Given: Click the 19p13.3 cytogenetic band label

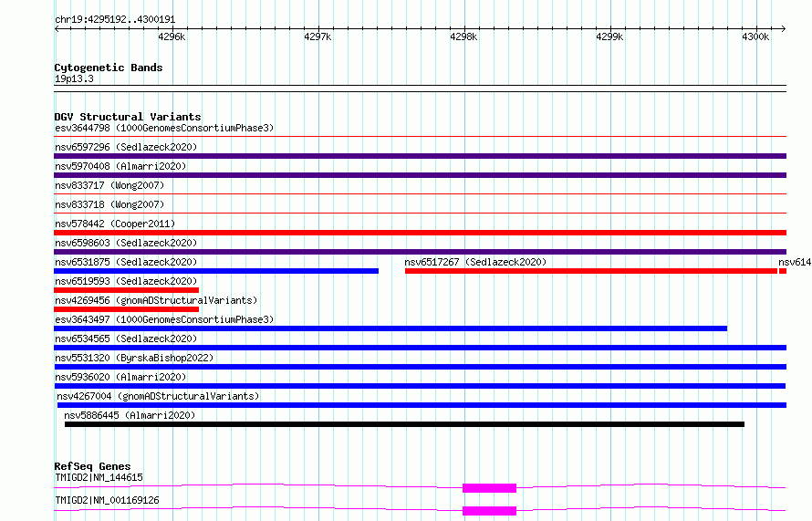Looking at the screenshot, I should pyautogui.click(x=74, y=78).
